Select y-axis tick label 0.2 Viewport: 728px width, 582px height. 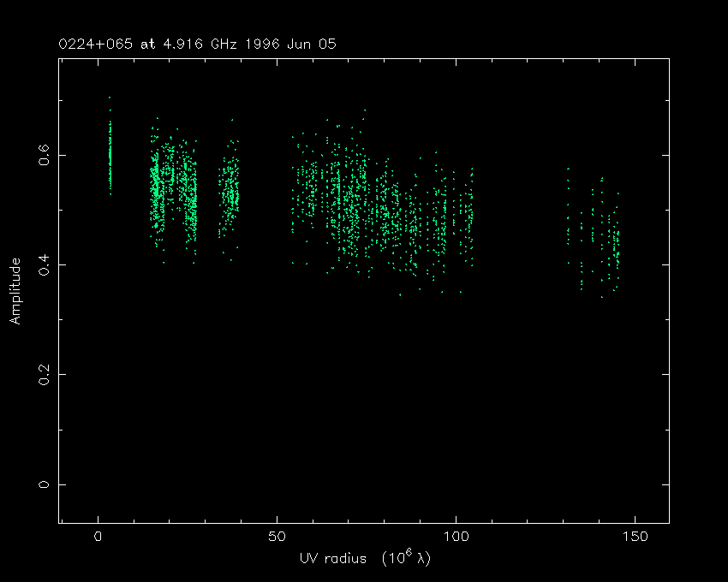click(x=43, y=374)
